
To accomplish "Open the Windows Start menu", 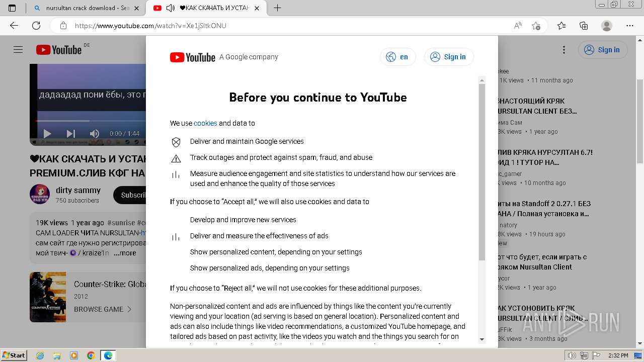I will [14, 355].
